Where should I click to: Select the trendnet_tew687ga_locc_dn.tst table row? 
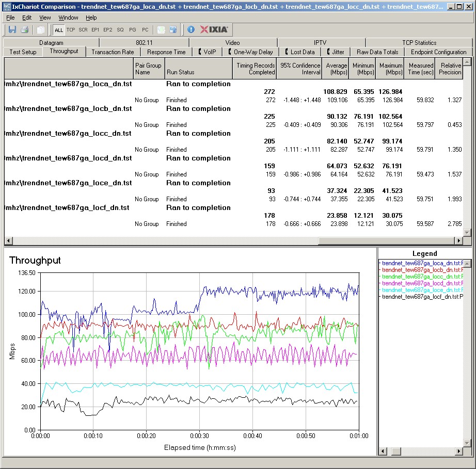233,134
